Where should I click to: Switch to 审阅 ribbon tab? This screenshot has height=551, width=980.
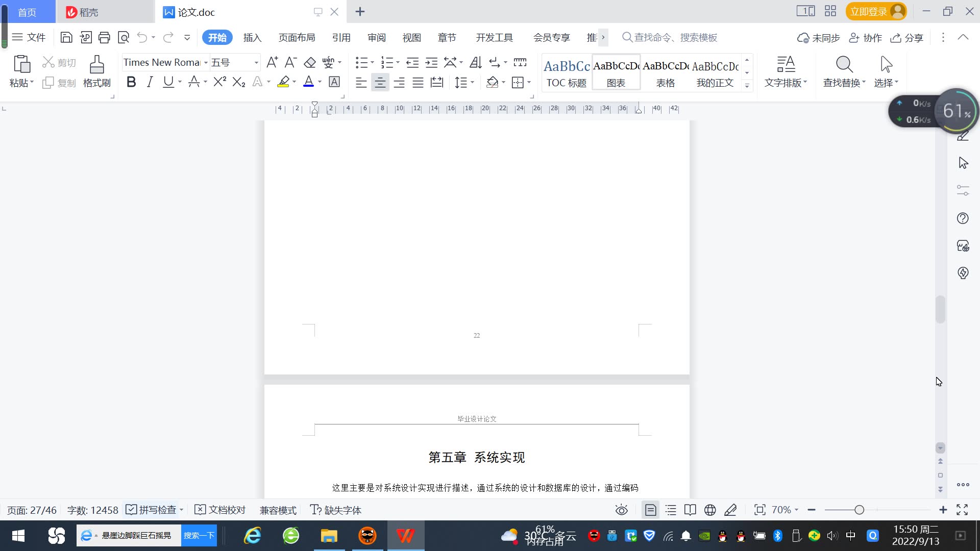tap(376, 37)
